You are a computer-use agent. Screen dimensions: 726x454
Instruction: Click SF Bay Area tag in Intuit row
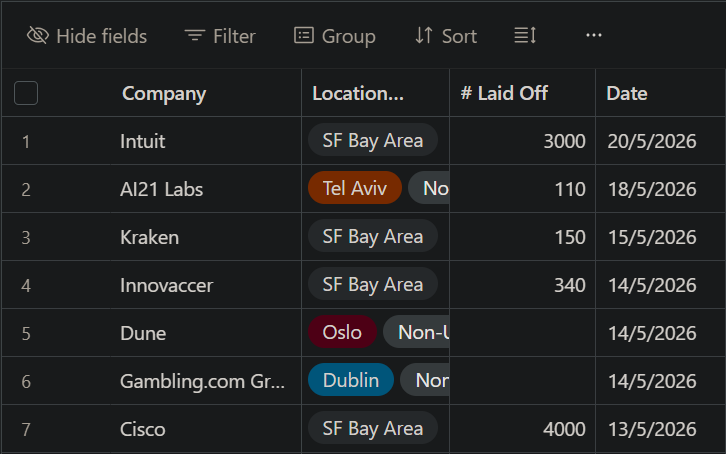tap(373, 140)
